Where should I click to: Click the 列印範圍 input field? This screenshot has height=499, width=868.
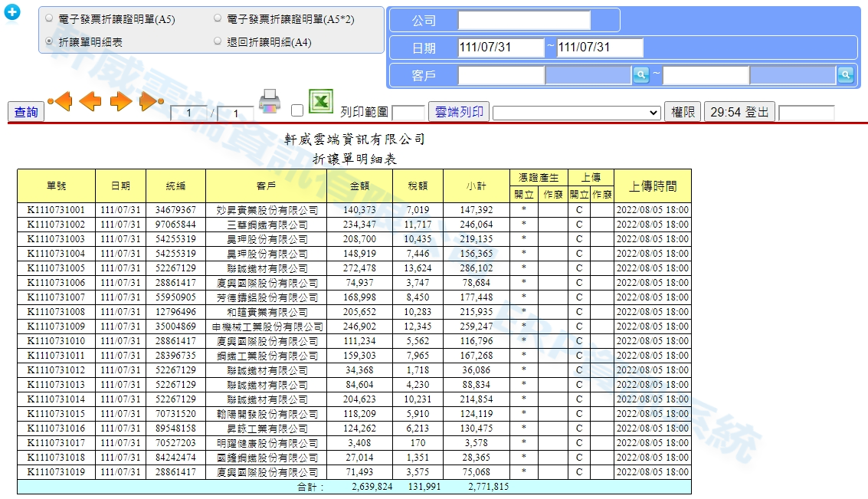click(x=408, y=113)
